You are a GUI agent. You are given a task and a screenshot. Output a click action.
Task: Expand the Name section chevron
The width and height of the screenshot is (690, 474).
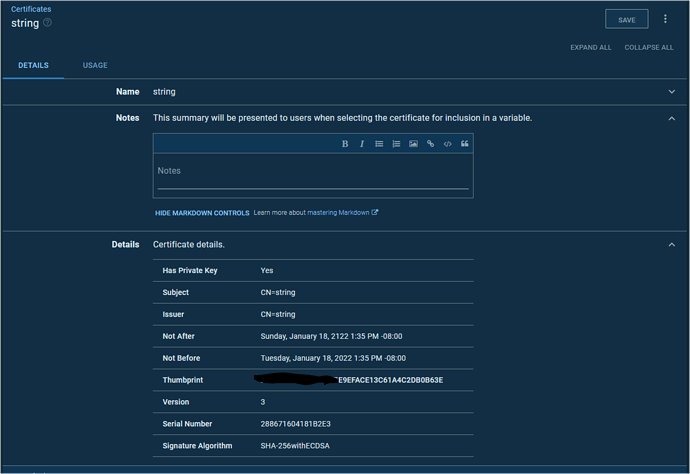coord(671,92)
